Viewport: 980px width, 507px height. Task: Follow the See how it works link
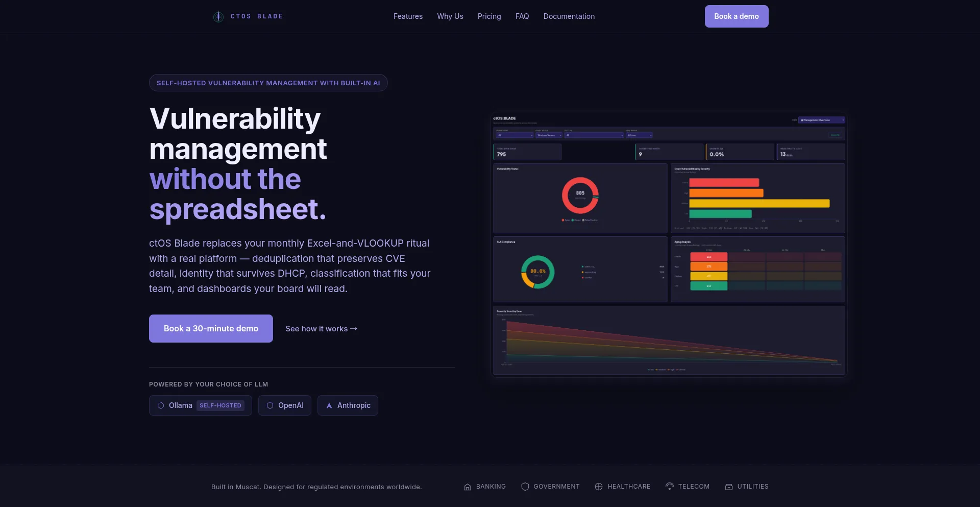click(322, 329)
